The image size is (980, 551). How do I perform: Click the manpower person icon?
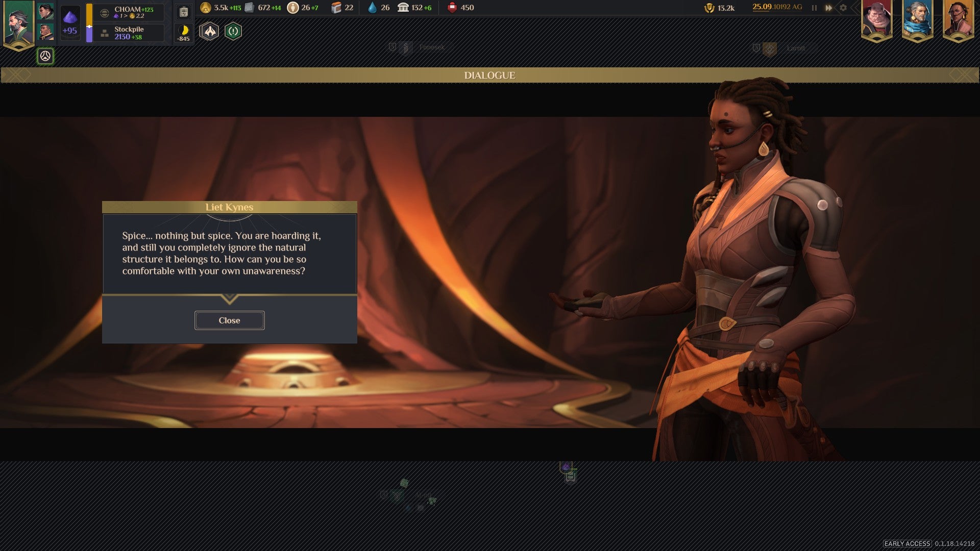(x=292, y=8)
